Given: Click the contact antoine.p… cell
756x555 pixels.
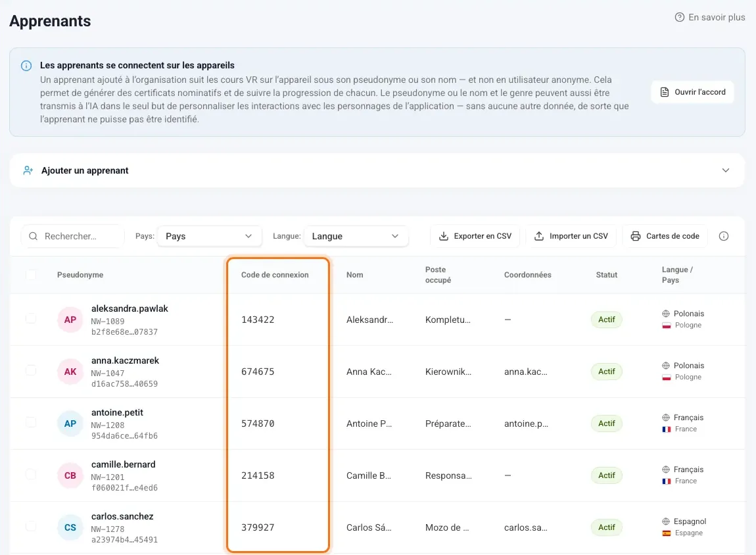Looking at the screenshot, I should [526, 424].
